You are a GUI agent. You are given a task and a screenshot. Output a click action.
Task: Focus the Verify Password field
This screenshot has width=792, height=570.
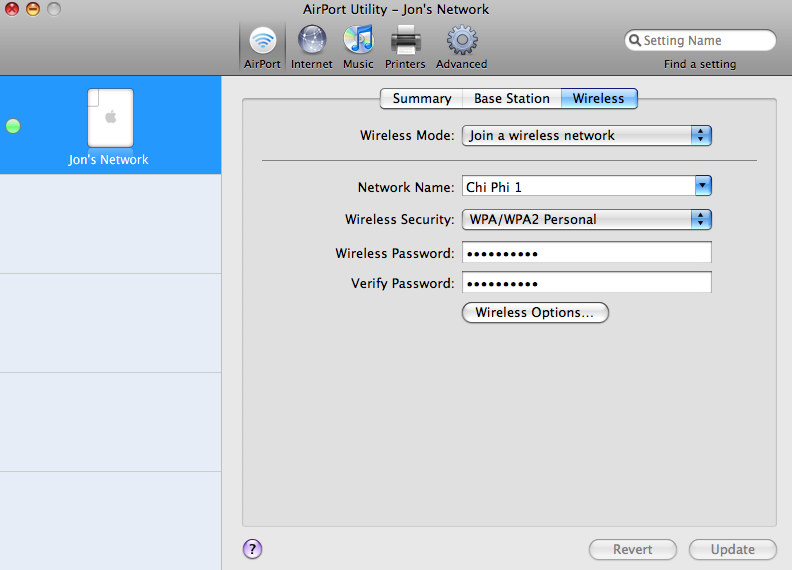(x=586, y=282)
